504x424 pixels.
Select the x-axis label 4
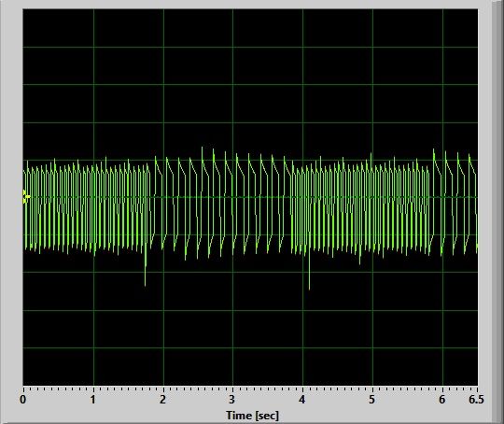tap(302, 400)
